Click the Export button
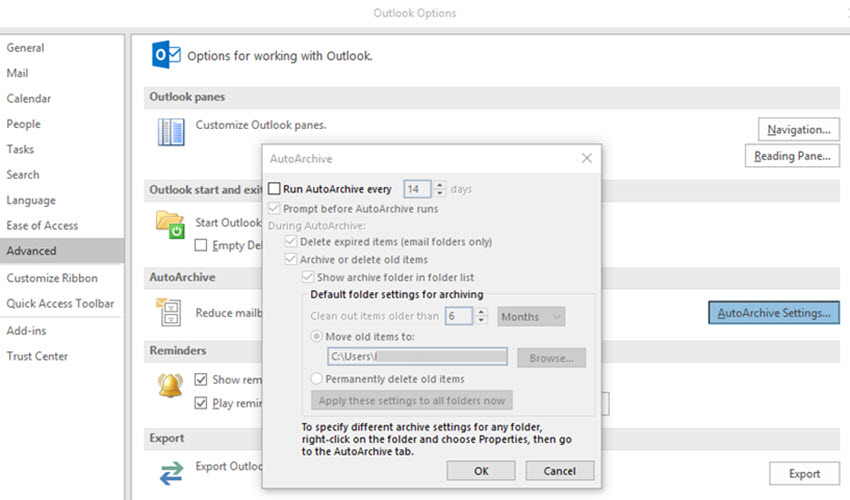 pos(804,473)
